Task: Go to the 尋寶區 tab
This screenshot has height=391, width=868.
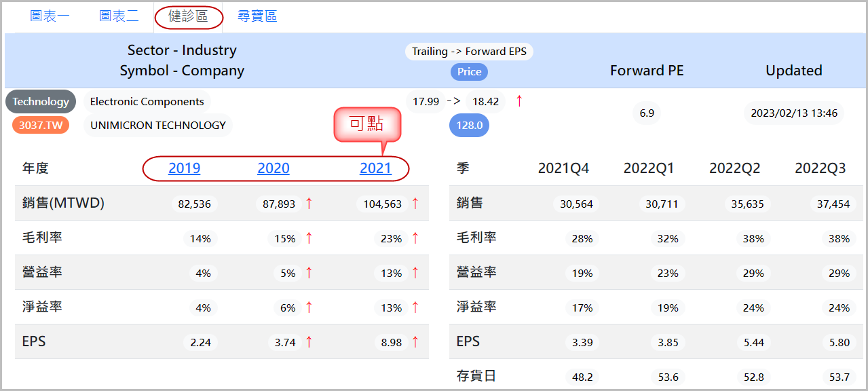Action: tap(257, 16)
